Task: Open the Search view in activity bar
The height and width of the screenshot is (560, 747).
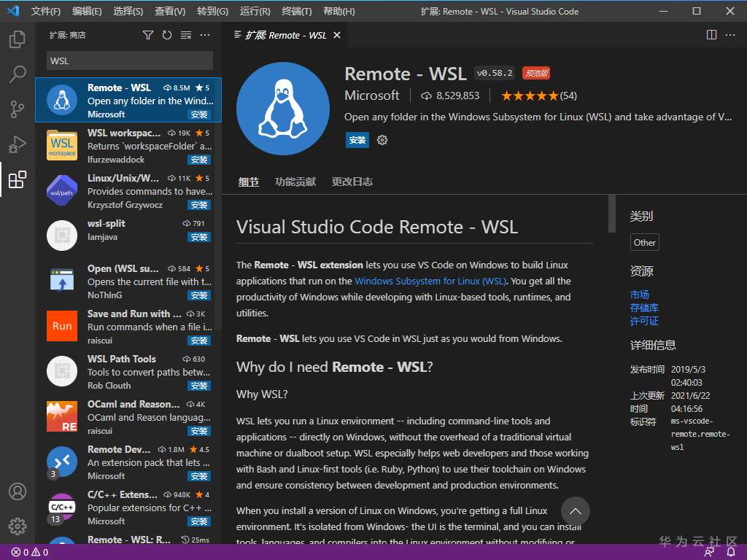Action: tap(18, 74)
